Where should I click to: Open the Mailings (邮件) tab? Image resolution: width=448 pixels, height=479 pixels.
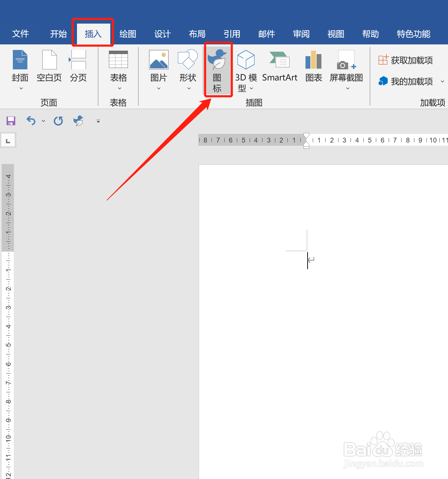(266, 34)
